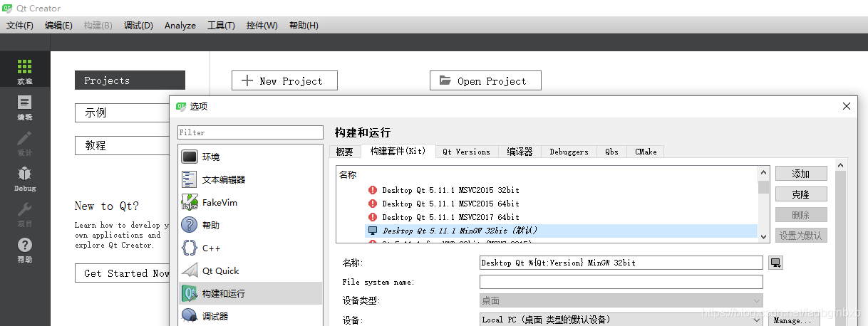Click the Filter input in options dialog
The image size is (868, 326).
pyautogui.click(x=250, y=132)
